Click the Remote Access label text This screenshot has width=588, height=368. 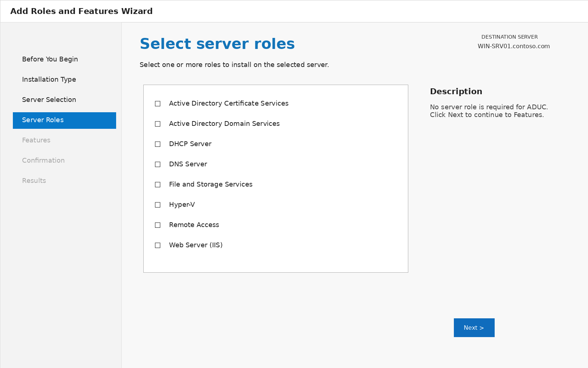coord(194,225)
